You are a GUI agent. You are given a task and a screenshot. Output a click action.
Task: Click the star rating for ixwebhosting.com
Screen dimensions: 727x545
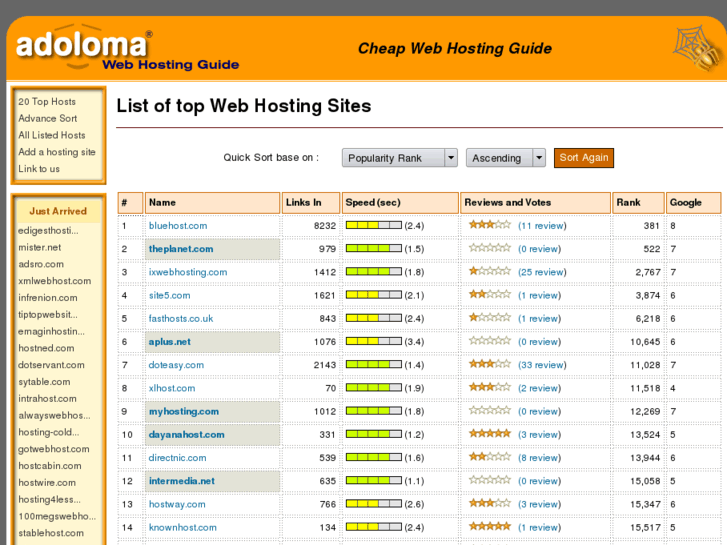490,271
